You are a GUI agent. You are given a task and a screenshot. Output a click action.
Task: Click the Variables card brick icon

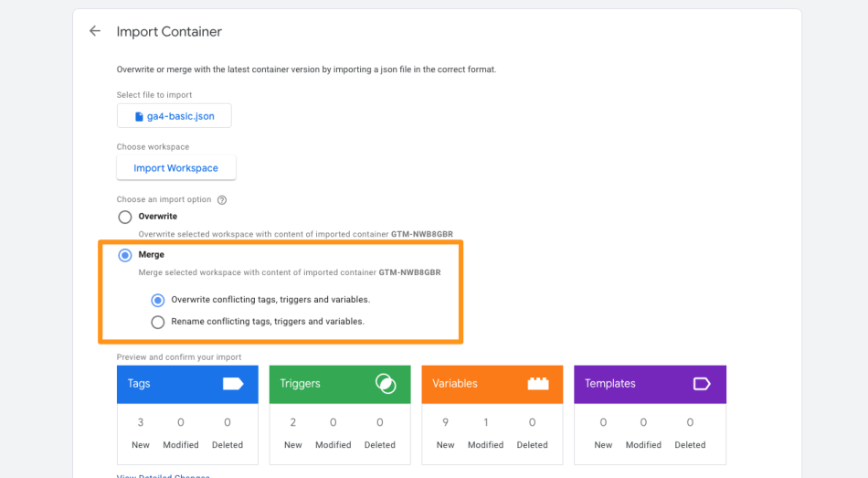538,384
